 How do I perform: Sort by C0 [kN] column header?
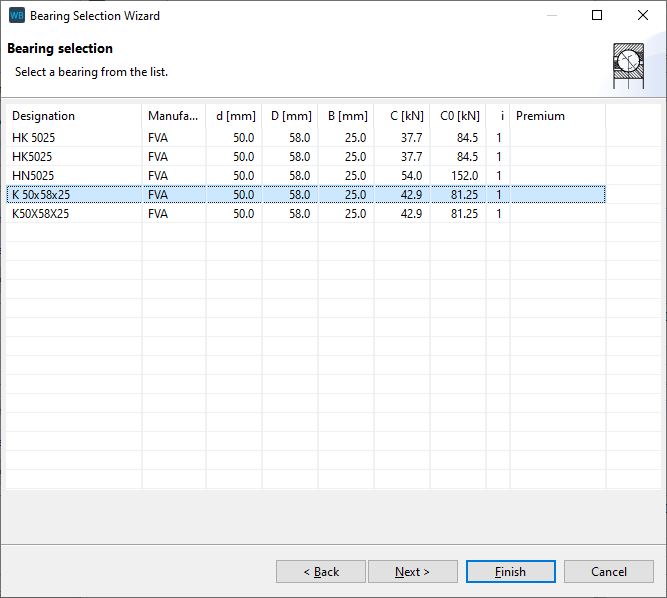459,116
